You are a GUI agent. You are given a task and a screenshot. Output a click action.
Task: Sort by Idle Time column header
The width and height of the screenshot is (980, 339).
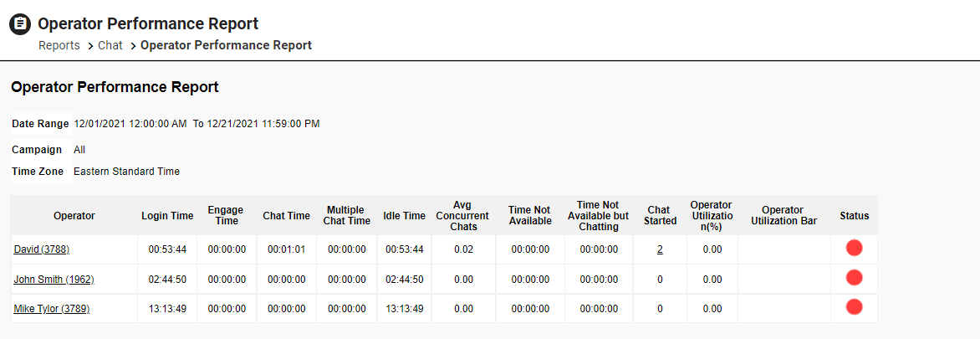[x=405, y=216]
